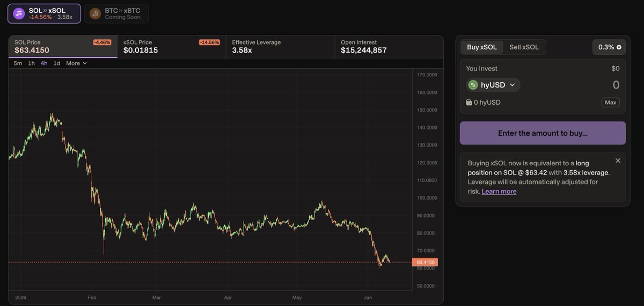Open the Open Interest metric
Screen dimensions: 644x306
[389, 47]
